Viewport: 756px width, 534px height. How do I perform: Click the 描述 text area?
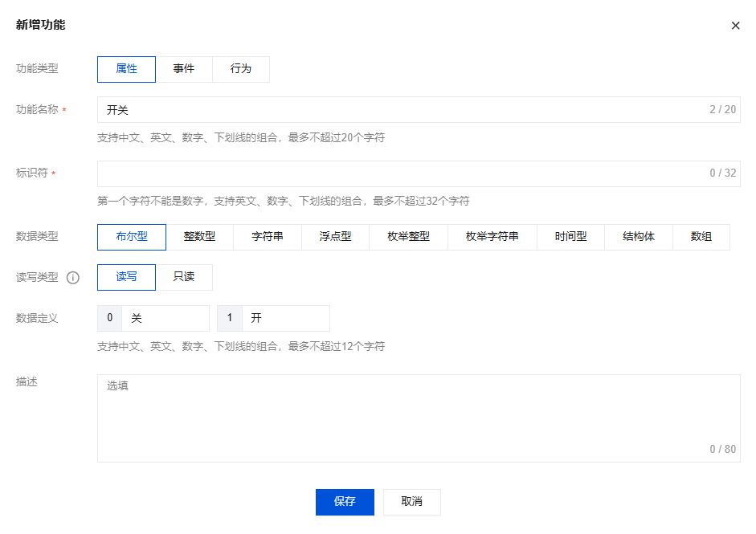tap(418, 418)
